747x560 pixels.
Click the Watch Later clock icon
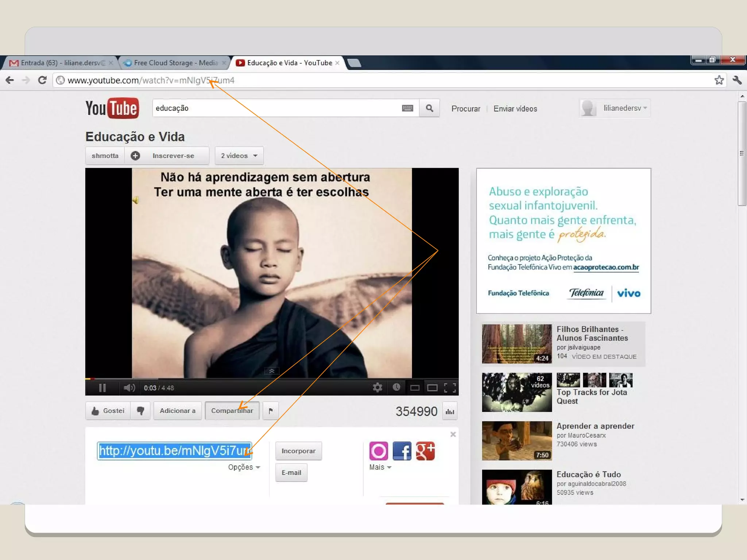(396, 388)
